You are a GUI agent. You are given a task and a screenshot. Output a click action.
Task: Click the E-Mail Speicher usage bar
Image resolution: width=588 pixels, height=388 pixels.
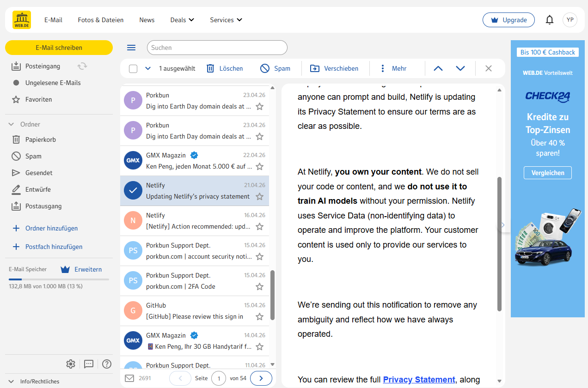(59, 279)
